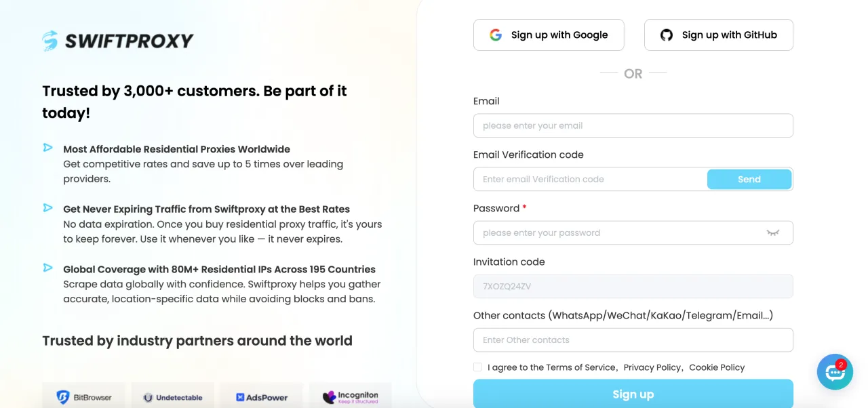Click the Undetectable partner logo
The width and height of the screenshot is (868, 408).
(x=173, y=397)
